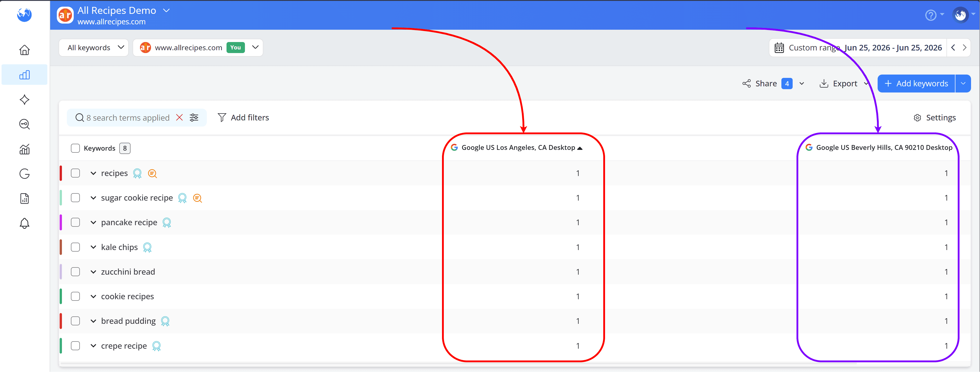980x372 pixels.
Task: Click the orange search icon beside sugar cookie recipe
Action: point(197,198)
